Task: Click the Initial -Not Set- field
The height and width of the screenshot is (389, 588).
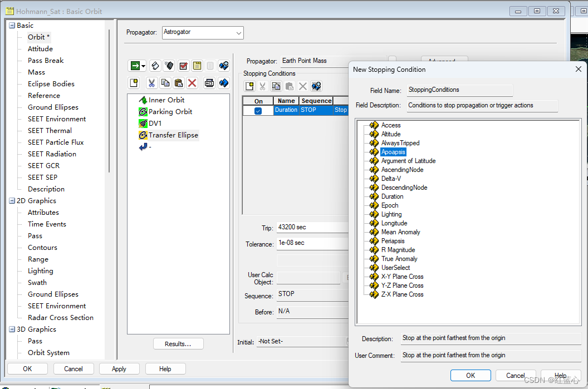Action: (x=302, y=341)
